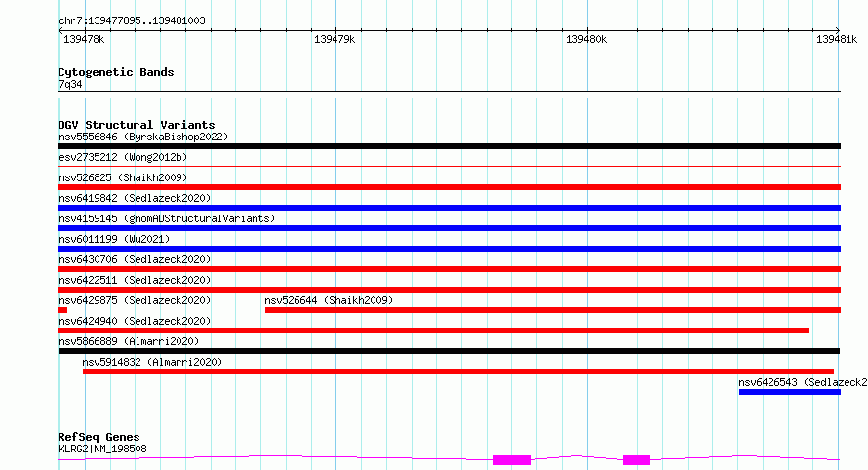Select the black bar of nsv5866889
Image resolution: width=868 pixels, height=470 pixels.
coord(449,351)
